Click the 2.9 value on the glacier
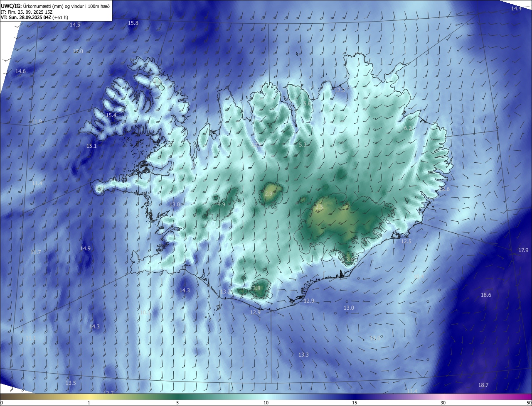 (268, 194)
